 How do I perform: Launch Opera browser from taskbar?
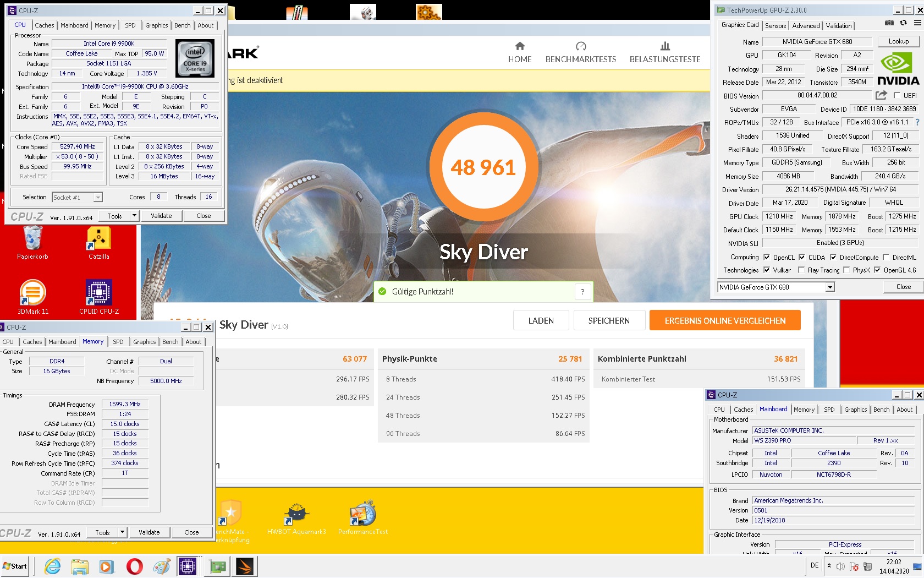pyautogui.click(x=134, y=566)
